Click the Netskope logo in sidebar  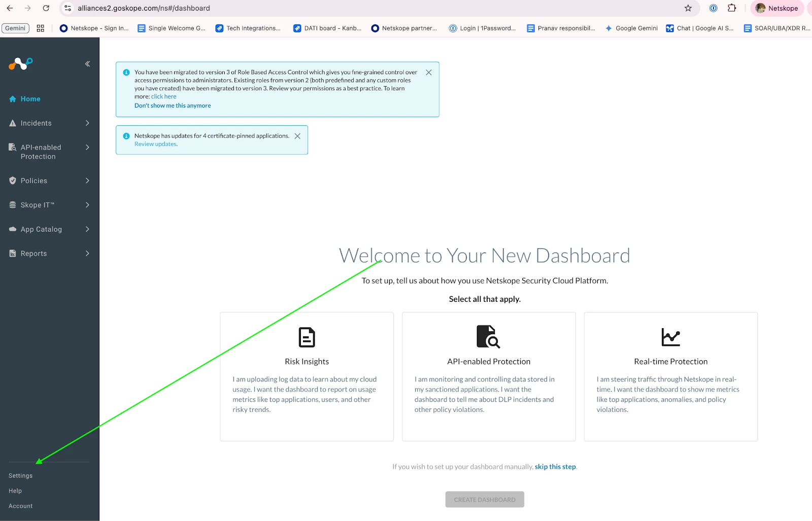click(20, 64)
